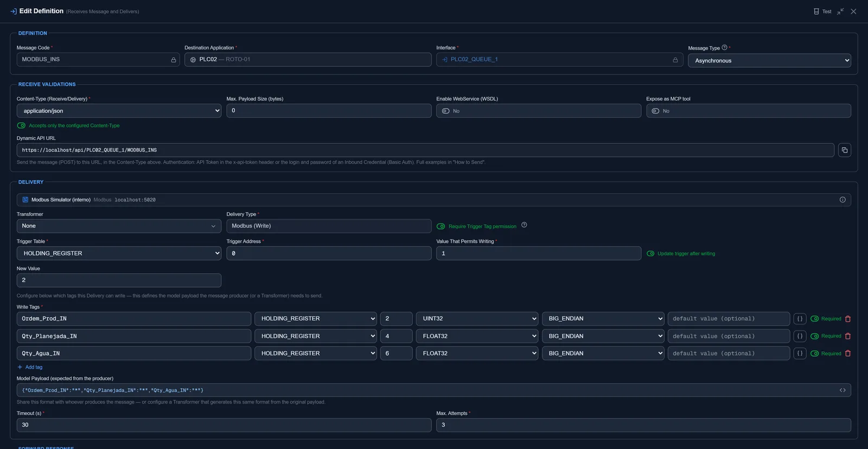The image size is (868, 449).
Task: Click default value field for Qty_Agua_IN
Action: pyautogui.click(x=729, y=353)
